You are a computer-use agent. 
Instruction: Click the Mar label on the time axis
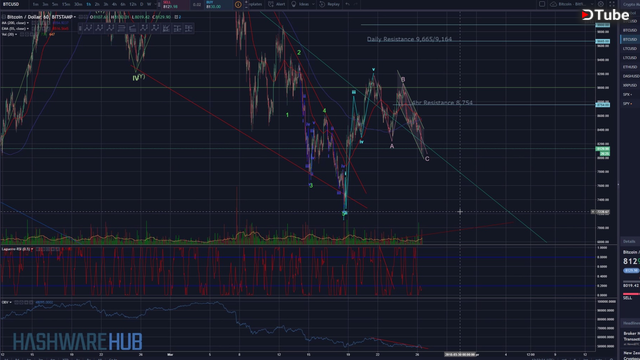coord(170,355)
